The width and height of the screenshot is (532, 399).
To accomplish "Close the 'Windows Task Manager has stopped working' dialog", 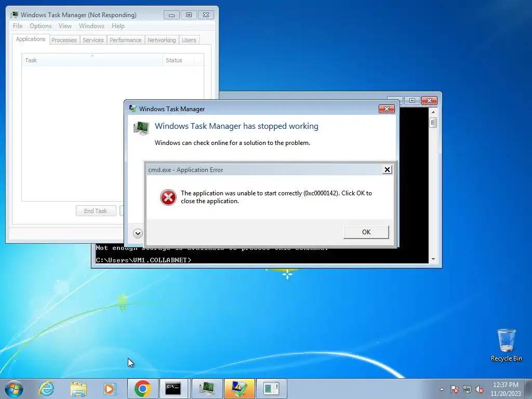I will pos(387,109).
